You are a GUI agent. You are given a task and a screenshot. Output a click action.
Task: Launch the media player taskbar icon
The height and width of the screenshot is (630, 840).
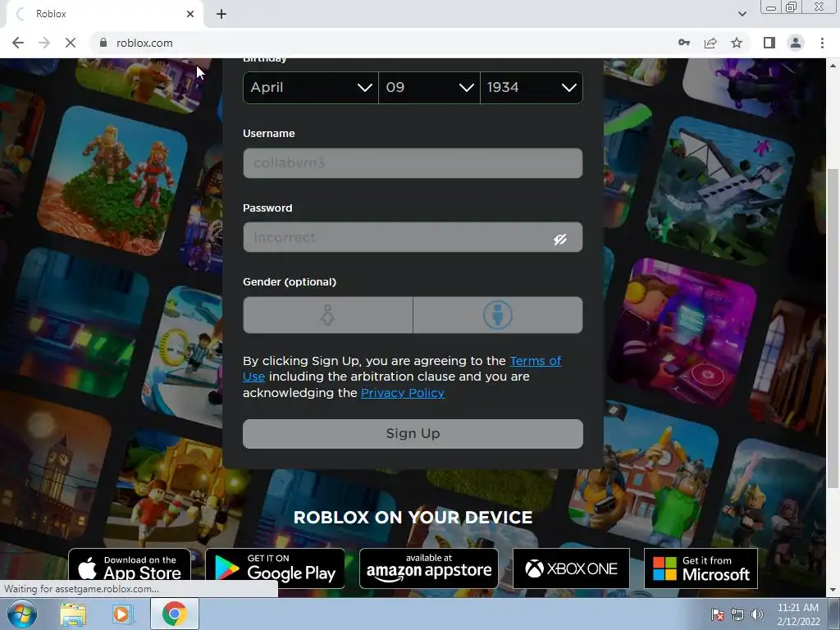click(123, 614)
